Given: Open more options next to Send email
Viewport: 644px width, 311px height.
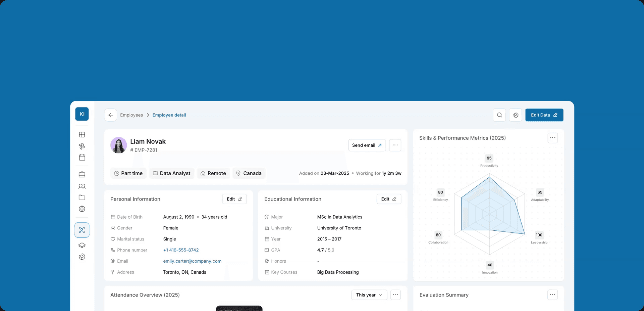Looking at the screenshot, I should [x=395, y=145].
